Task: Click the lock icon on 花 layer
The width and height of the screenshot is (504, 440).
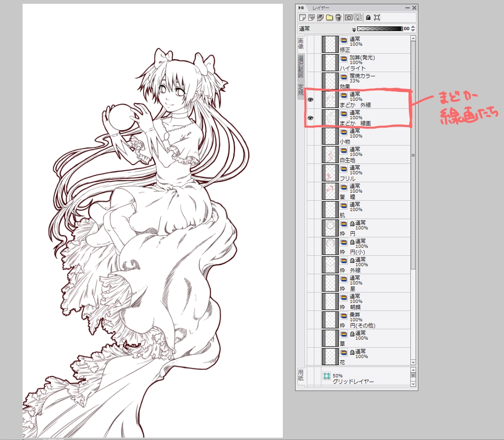Action: pos(352,352)
